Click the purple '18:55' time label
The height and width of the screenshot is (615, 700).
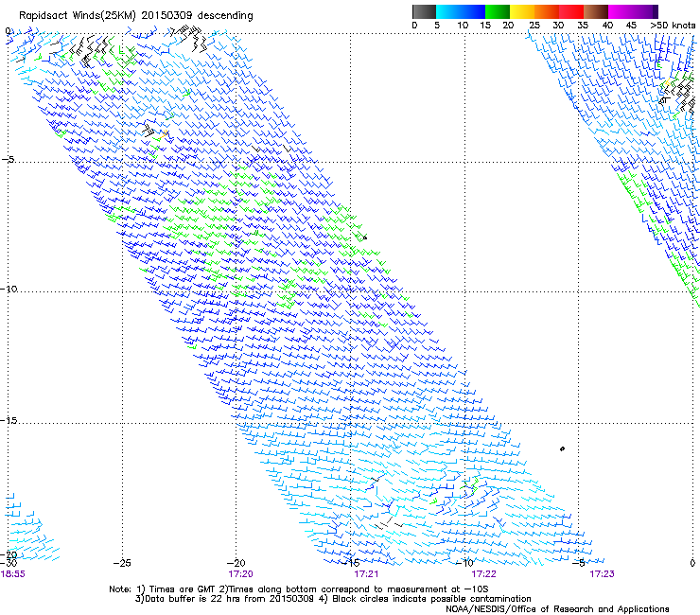click(13, 574)
